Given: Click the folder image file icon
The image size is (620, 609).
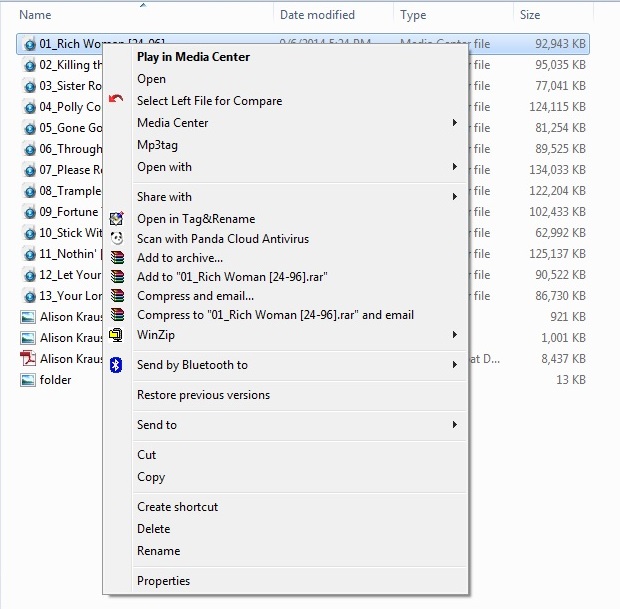Looking at the screenshot, I should pyautogui.click(x=28, y=380).
